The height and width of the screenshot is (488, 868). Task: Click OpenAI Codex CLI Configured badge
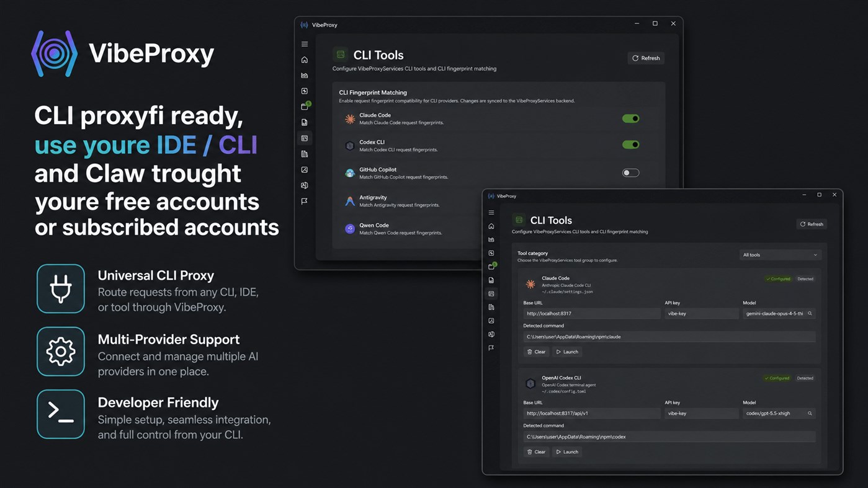point(777,378)
